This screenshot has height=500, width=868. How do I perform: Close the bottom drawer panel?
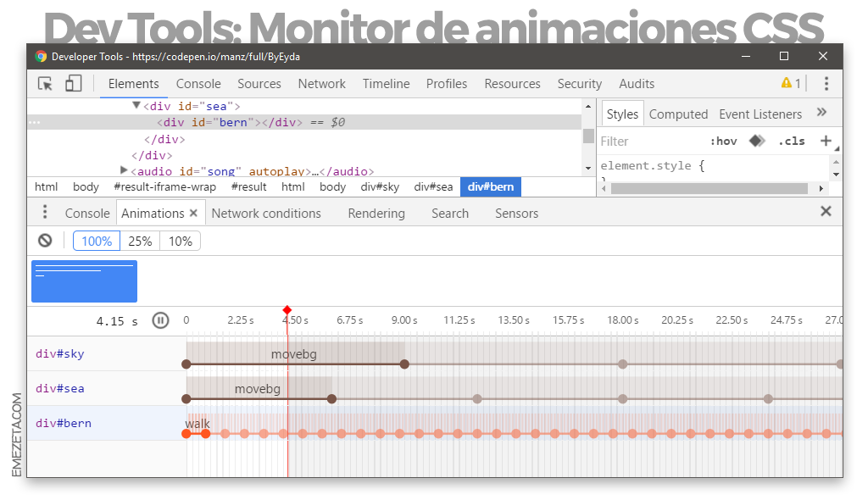point(826,211)
